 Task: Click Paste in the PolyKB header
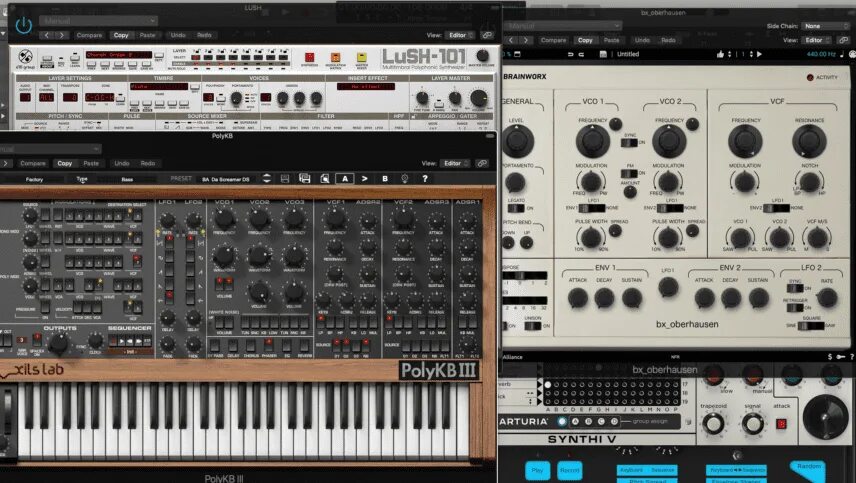point(91,163)
